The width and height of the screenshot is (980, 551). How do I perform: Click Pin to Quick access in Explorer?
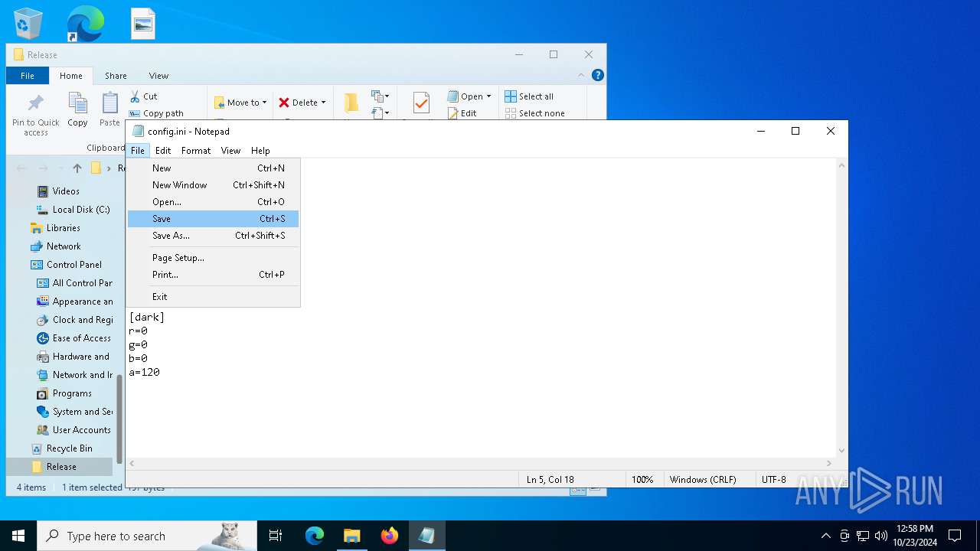point(35,116)
